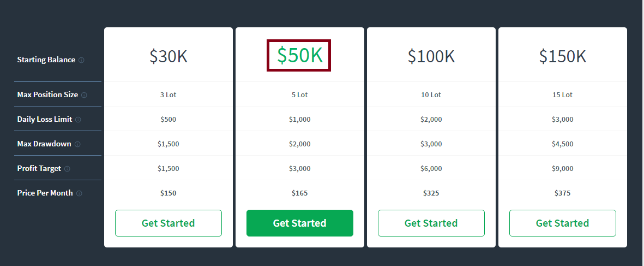Image resolution: width=644 pixels, height=266 pixels.
Task: Click Price Per Month info icon
Action: tap(79, 193)
